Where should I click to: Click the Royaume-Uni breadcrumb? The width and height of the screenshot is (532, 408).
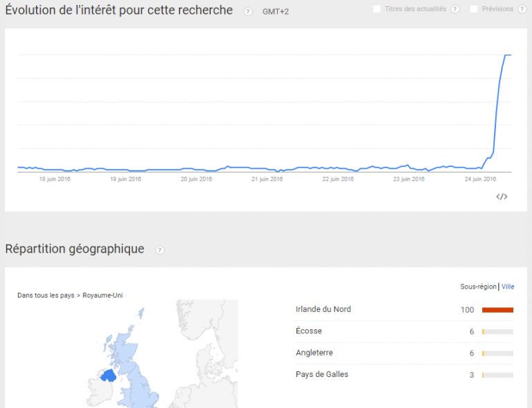[103, 295]
